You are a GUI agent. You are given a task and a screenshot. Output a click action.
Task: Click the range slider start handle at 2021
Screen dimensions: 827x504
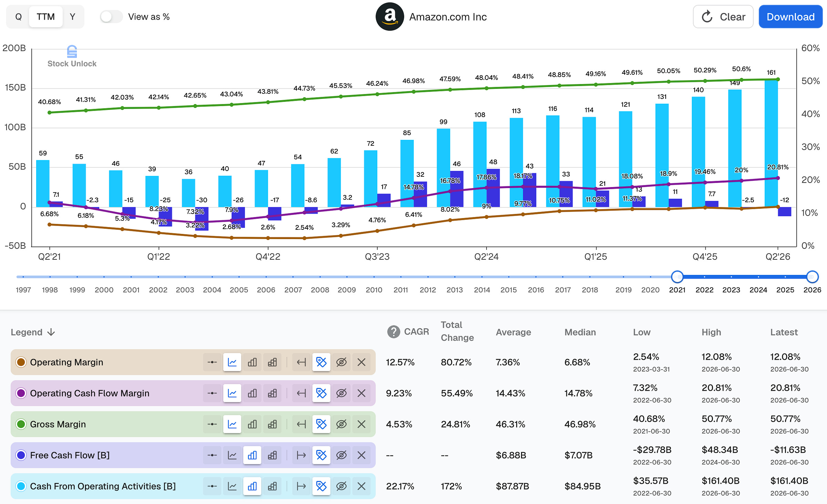coord(677,277)
